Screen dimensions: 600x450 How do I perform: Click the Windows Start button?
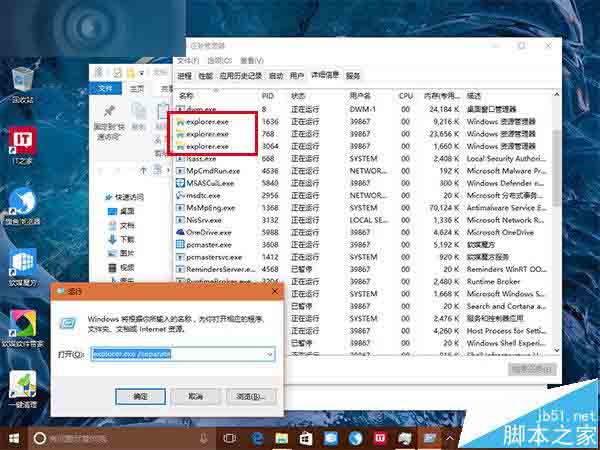click(x=14, y=439)
